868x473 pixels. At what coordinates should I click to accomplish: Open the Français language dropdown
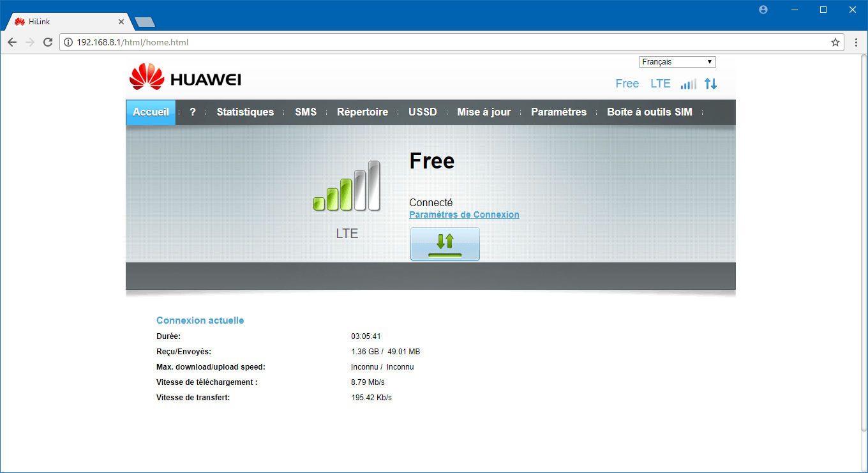click(x=677, y=62)
